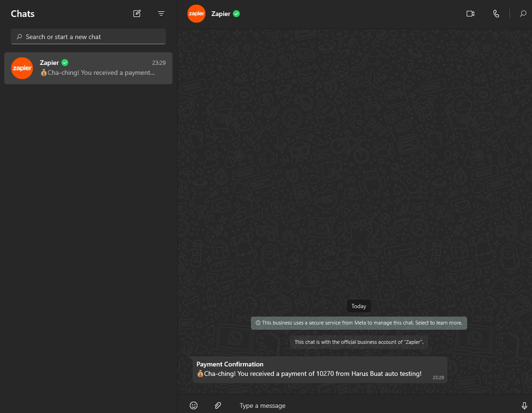Open the Zapier chat row stamped 23:29
Screen dimensions: 532x413
(88, 68)
